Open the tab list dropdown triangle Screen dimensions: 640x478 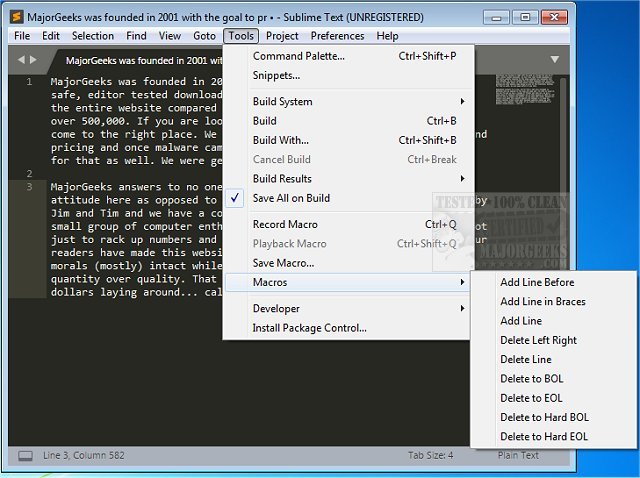pyautogui.click(x=554, y=60)
